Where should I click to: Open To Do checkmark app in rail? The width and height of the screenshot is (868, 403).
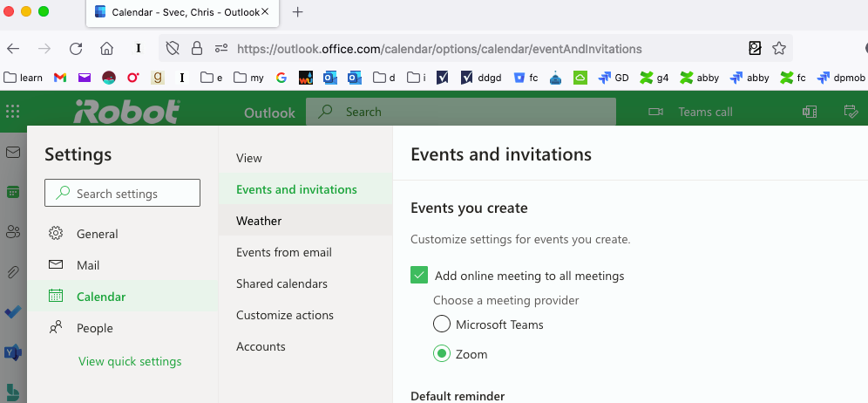pyautogui.click(x=13, y=312)
